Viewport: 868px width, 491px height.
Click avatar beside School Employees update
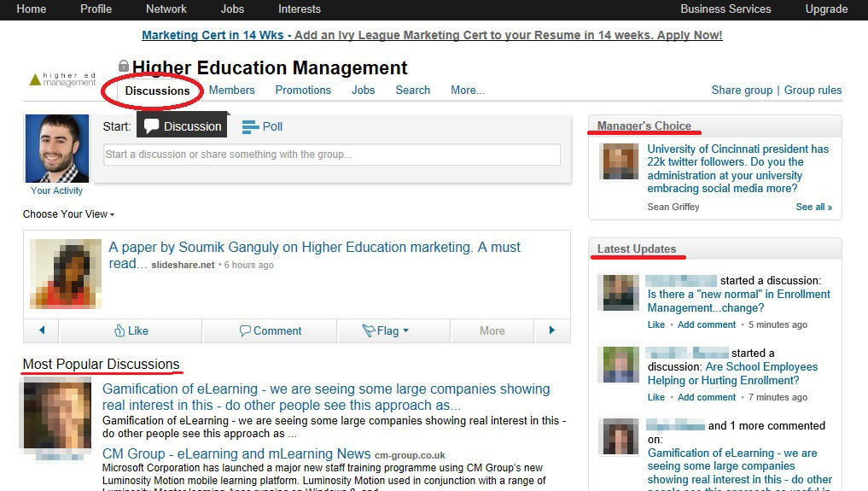pos(618,365)
